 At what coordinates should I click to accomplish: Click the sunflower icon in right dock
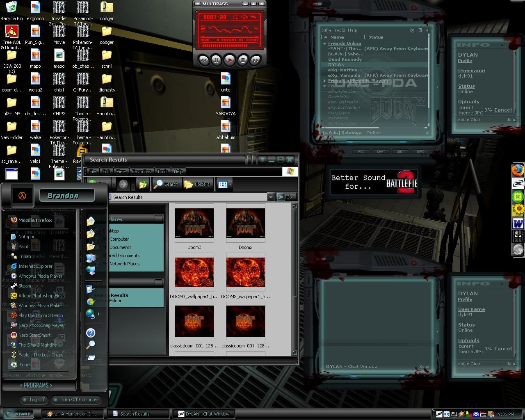(518, 210)
